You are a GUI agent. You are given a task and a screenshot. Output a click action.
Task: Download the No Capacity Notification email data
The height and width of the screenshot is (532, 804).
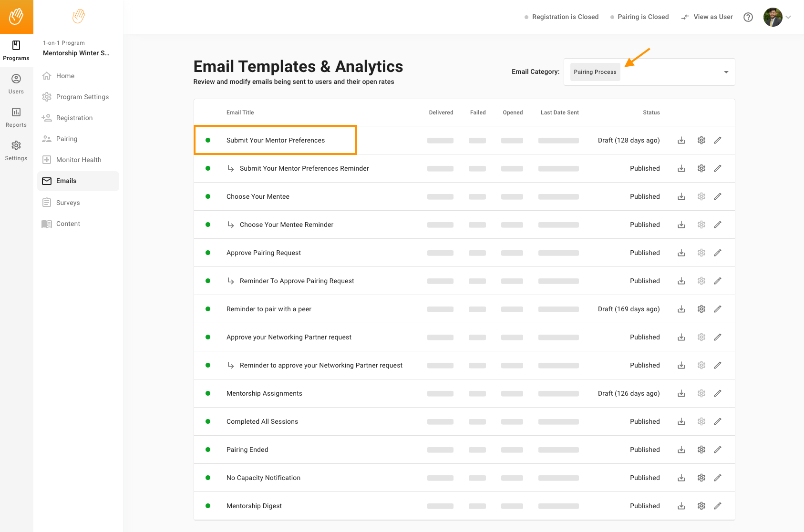pos(681,478)
